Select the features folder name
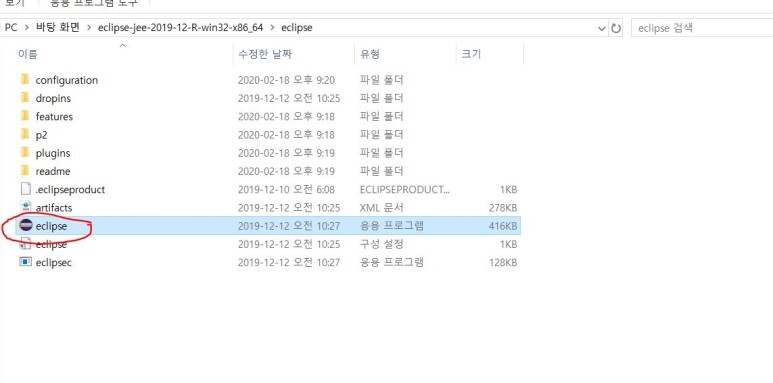Image resolution: width=773 pixels, height=383 pixels. (54, 116)
